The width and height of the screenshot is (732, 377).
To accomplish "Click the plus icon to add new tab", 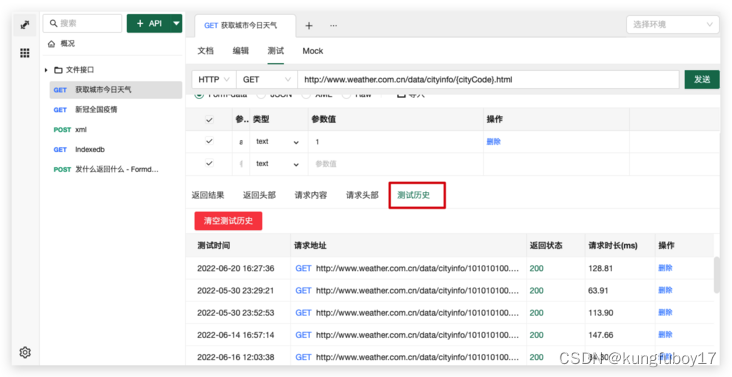I will (x=309, y=26).
